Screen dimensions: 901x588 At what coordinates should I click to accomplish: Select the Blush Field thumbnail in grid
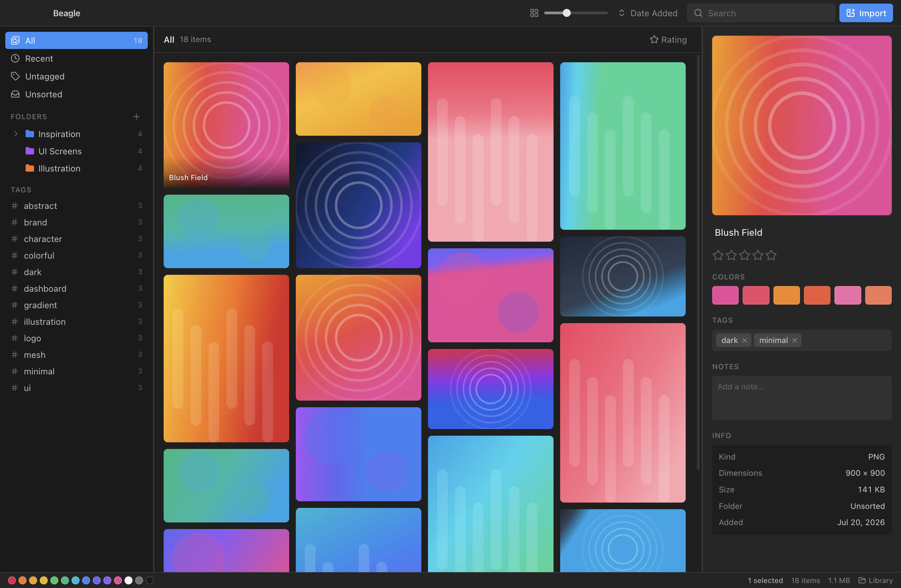tap(226, 125)
